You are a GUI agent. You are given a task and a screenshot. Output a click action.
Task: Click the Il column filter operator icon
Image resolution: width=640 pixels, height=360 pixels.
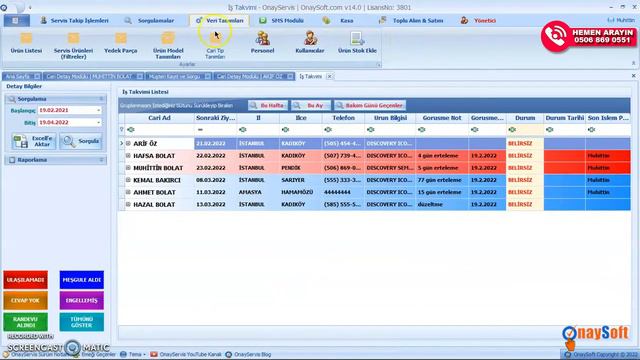pyautogui.click(x=243, y=129)
